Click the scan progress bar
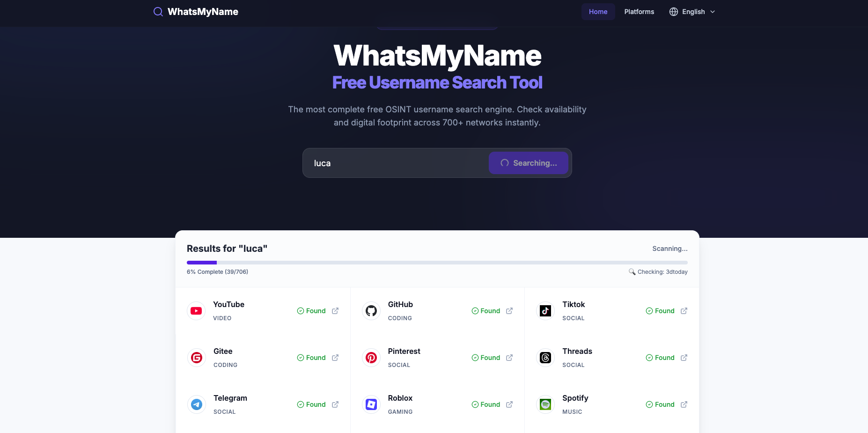This screenshot has height=433, width=868. pyautogui.click(x=437, y=263)
